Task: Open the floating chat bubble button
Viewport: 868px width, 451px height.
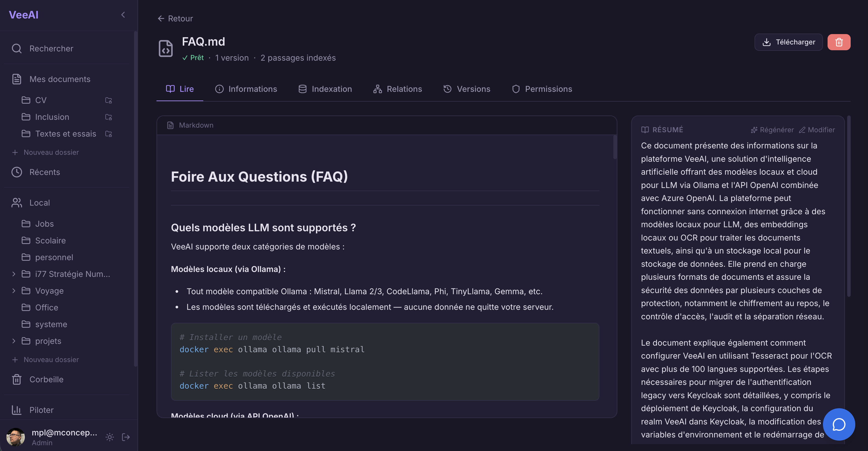Action: (x=838, y=424)
